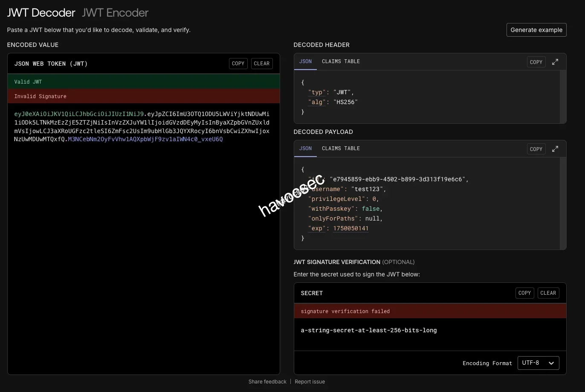
Task: Click the Report issue link
Action: click(310, 381)
